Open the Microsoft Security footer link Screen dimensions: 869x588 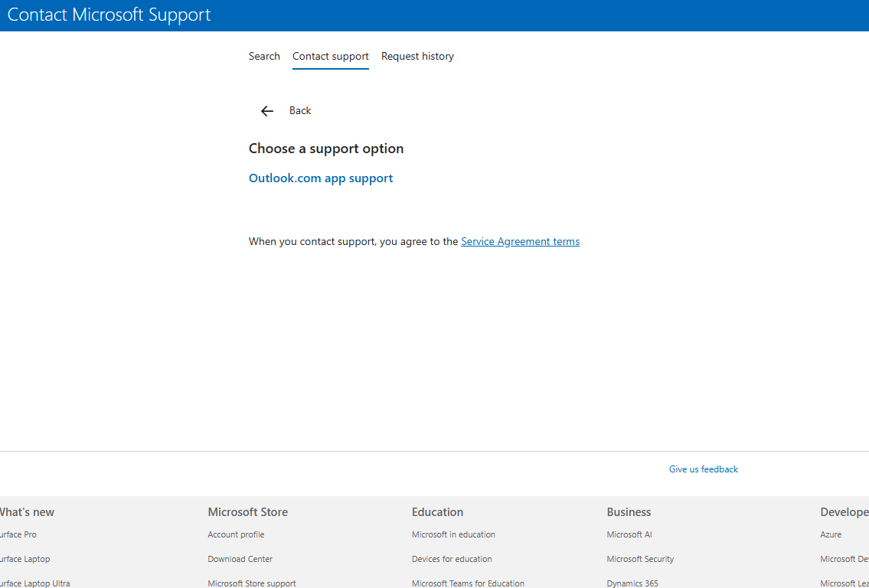point(640,559)
